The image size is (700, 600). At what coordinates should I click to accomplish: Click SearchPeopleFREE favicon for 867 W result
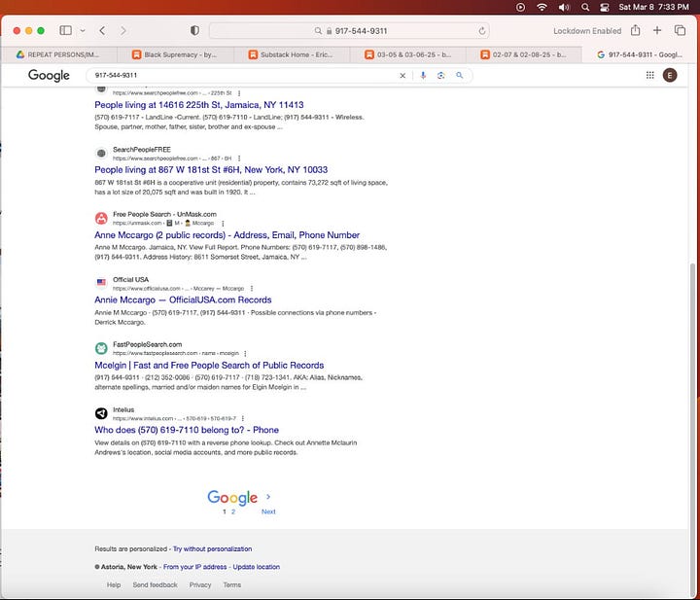point(101,153)
